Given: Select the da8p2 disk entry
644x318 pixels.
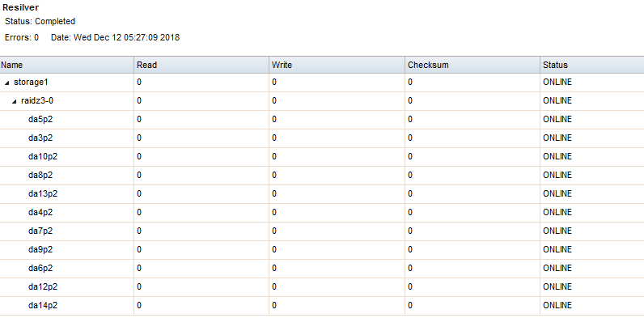Looking at the screenshot, I should click(x=322, y=175).
